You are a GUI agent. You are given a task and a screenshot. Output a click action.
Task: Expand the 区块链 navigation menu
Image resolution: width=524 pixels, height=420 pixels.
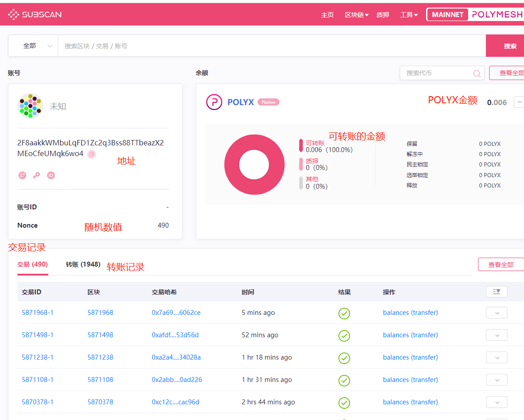click(x=356, y=15)
